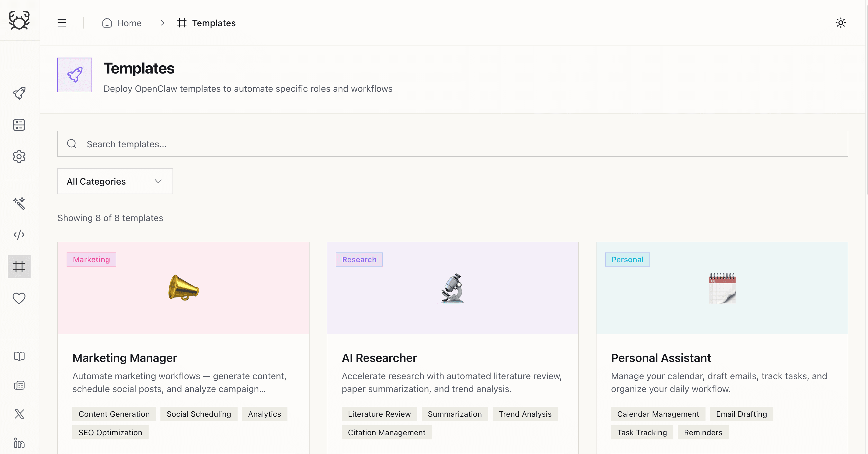
Task: Expand the category filter chevron
Action: point(158,181)
